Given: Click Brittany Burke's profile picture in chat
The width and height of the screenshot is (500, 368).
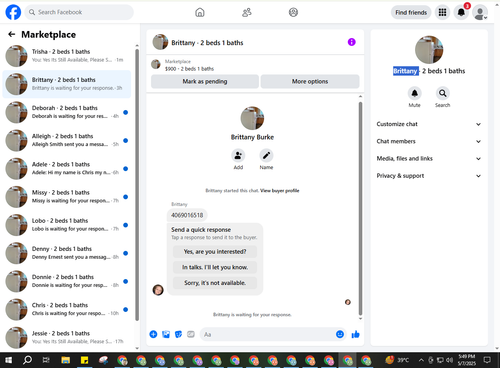Looking at the screenshot, I should [x=252, y=118].
